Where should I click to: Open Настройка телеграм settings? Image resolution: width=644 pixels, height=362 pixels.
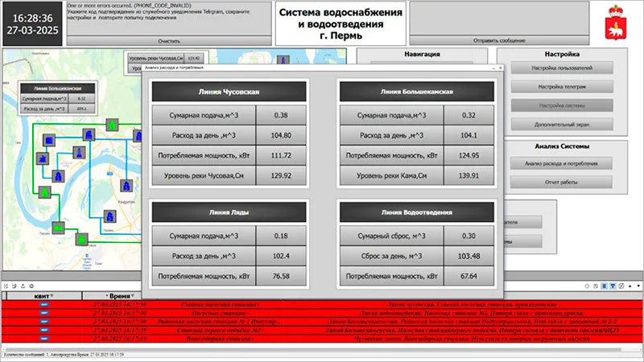pos(562,87)
